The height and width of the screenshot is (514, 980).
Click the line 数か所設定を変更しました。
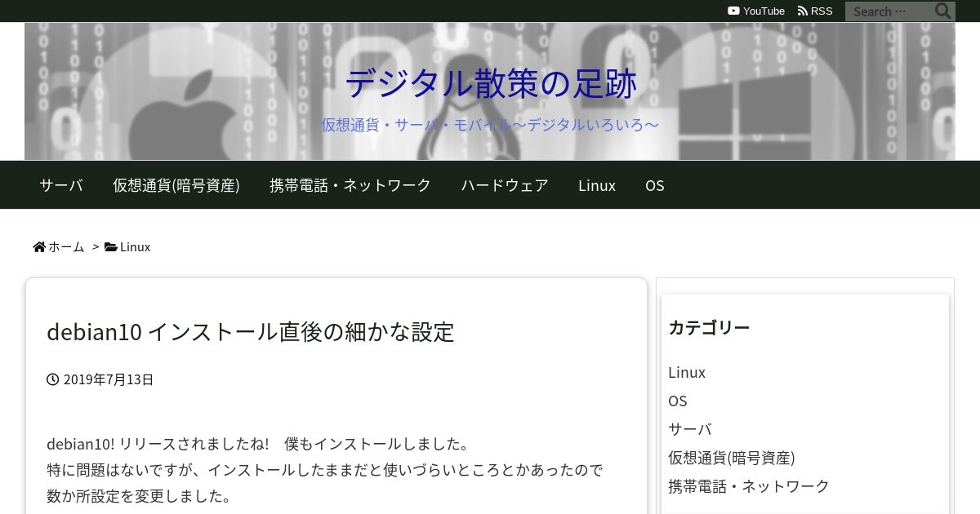(x=140, y=496)
